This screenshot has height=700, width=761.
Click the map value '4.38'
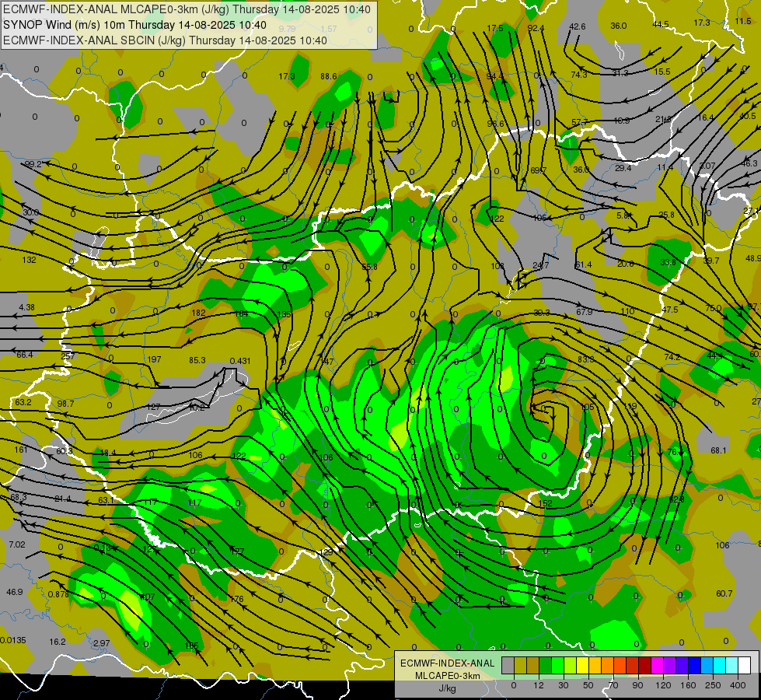coord(26,307)
